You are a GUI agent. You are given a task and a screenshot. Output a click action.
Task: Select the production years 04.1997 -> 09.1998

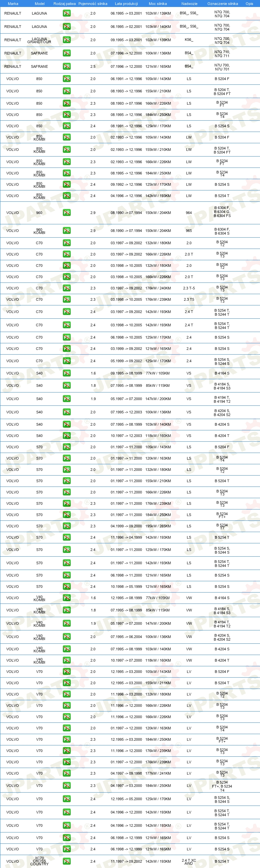point(126,773)
